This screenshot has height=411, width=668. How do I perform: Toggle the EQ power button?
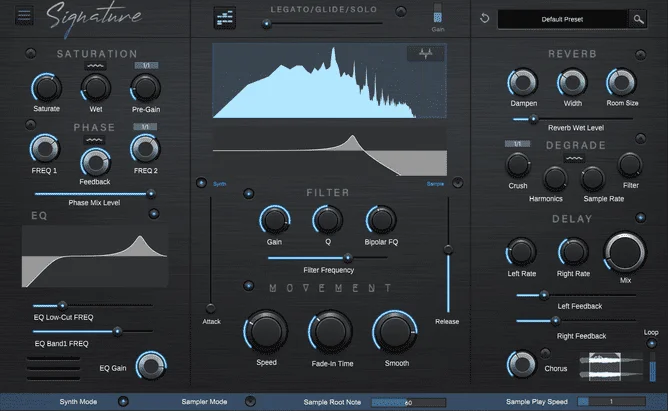(x=154, y=214)
